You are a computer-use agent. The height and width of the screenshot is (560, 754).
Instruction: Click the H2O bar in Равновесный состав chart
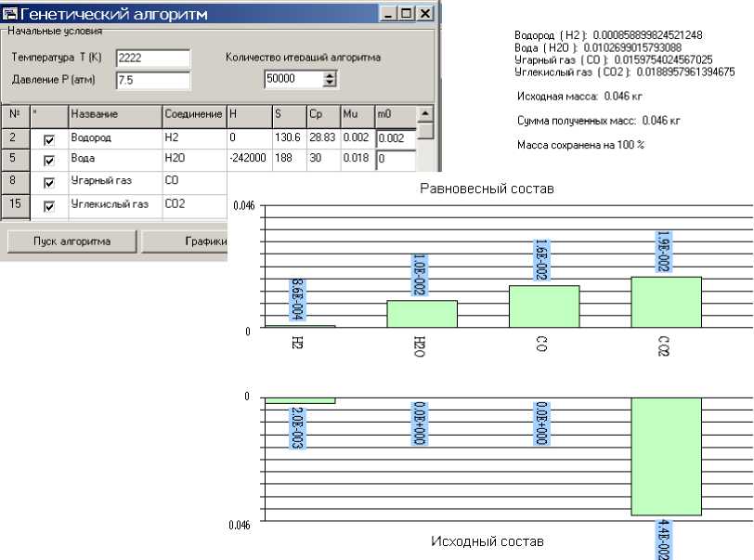[x=422, y=314]
